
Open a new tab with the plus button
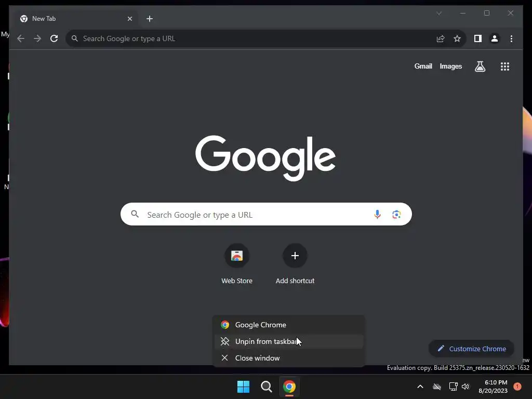[150, 19]
